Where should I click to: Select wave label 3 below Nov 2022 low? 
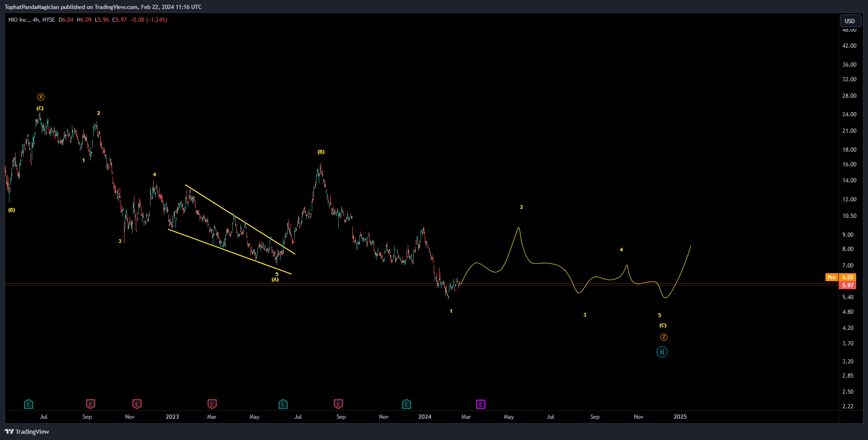point(120,241)
